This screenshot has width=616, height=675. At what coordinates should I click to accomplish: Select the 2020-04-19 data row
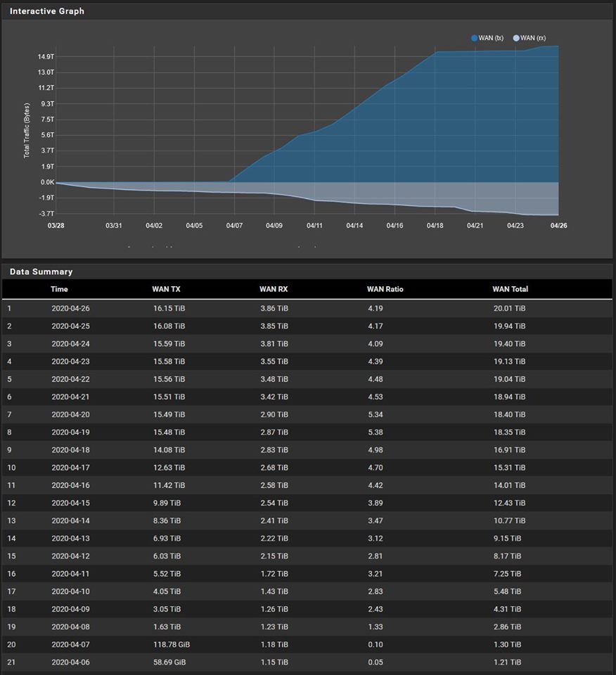tap(70, 432)
